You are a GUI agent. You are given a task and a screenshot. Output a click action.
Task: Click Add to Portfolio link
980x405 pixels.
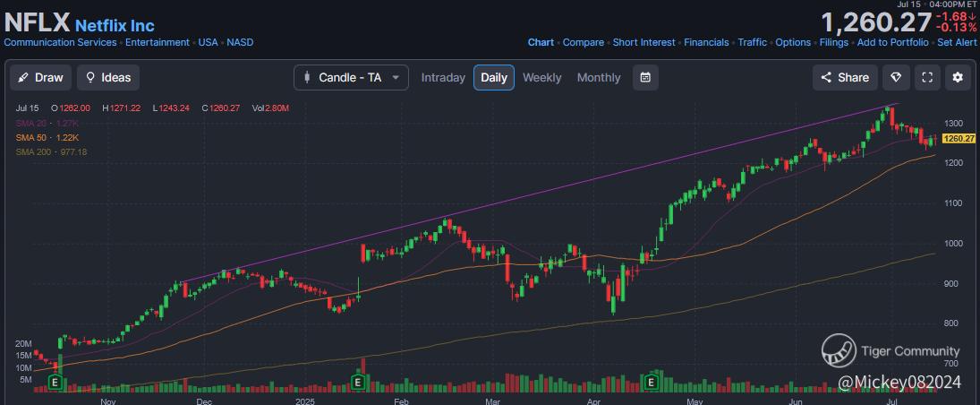pyautogui.click(x=892, y=43)
